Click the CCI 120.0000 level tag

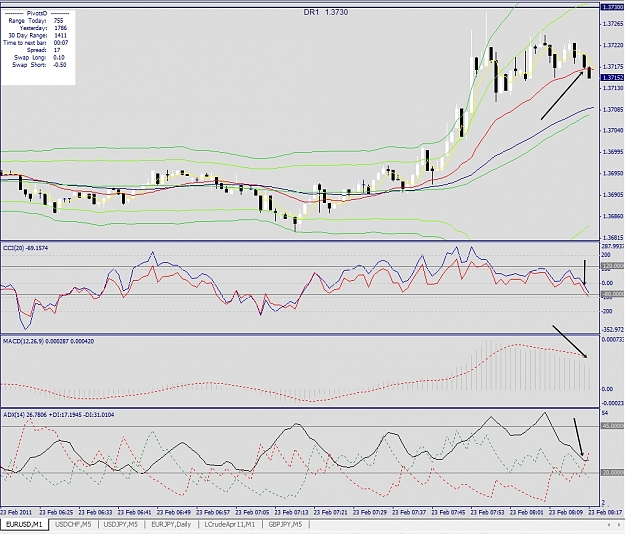pyautogui.click(x=613, y=265)
